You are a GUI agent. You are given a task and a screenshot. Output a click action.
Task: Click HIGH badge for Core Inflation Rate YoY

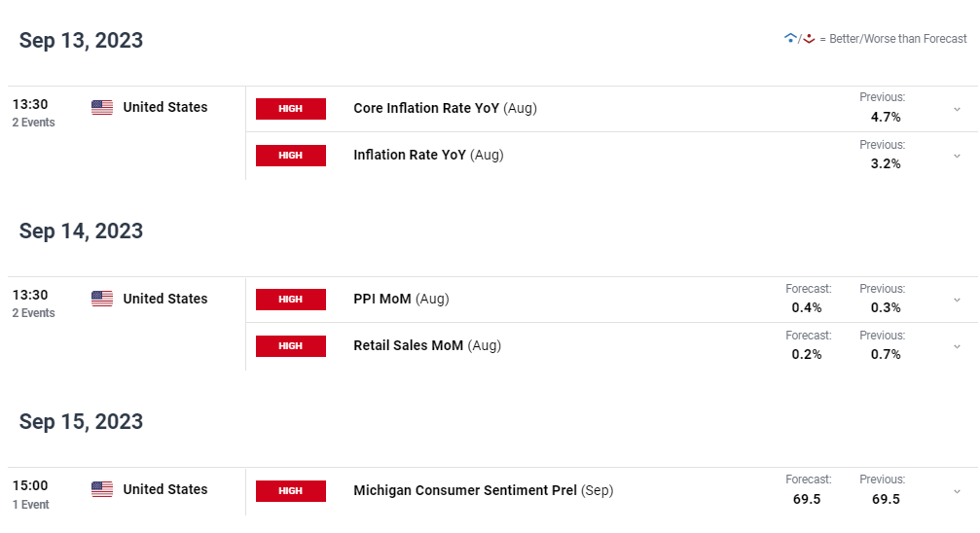(291, 109)
